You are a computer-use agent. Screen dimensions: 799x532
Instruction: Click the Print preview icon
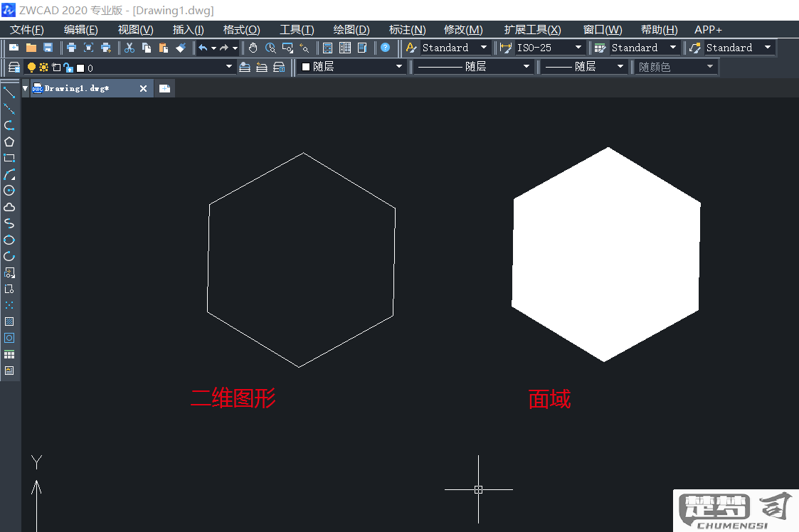point(89,48)
